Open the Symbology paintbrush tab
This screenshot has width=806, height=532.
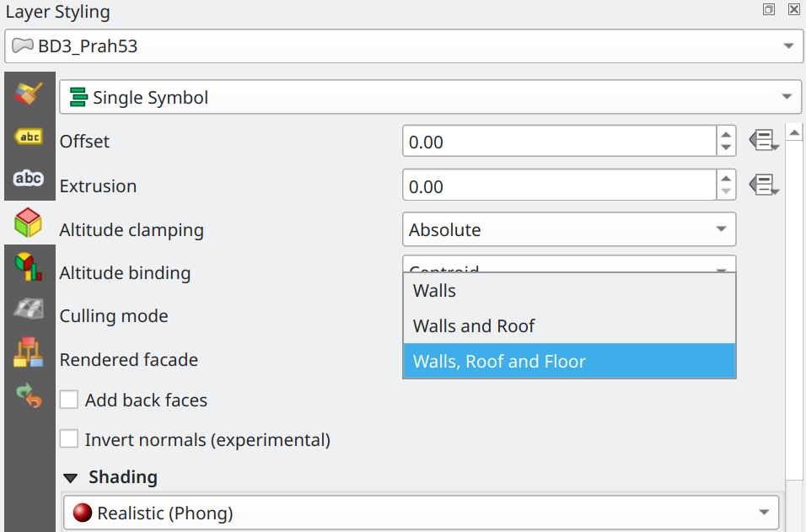pos(28,94)
